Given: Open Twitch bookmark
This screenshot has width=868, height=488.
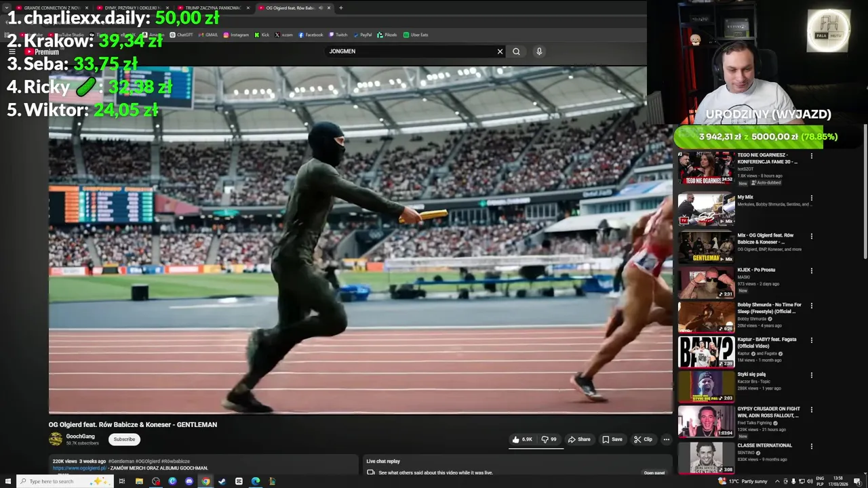Looking at the screenshot, I should pyautogui.click(x=338, y=35).
